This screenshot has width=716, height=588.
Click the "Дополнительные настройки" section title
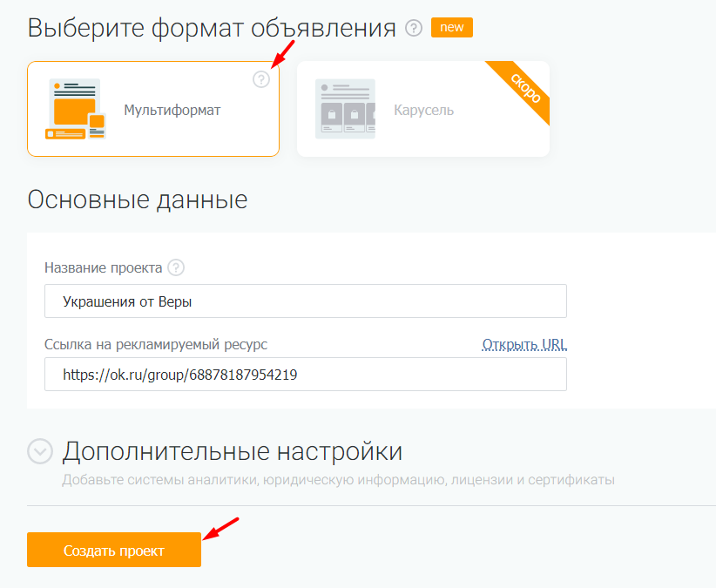[x=232, y=451]
